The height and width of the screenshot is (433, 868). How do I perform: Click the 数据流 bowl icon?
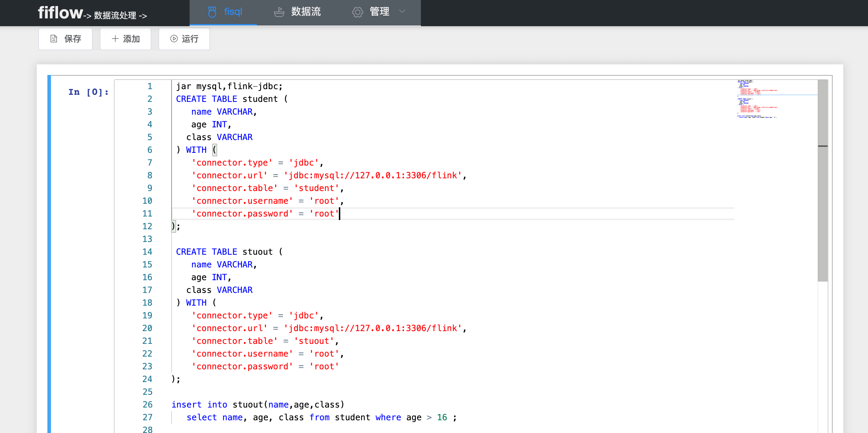(x=279, y=12)
